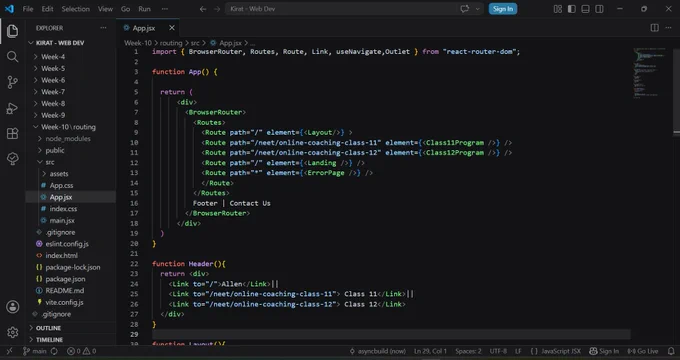680x360 pixels.
Task: Collapse the KIRAT - WEB DEV root folder
Action: [60, 43]
